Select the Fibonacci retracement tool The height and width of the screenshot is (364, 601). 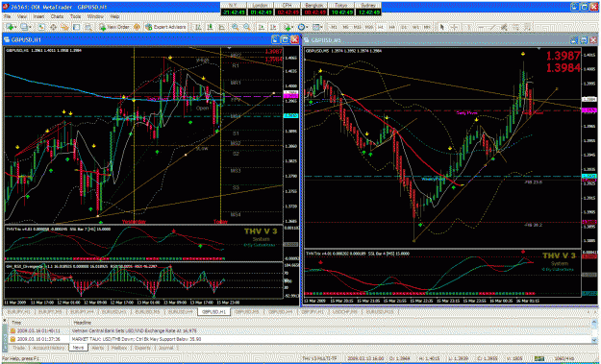(516, 27)
